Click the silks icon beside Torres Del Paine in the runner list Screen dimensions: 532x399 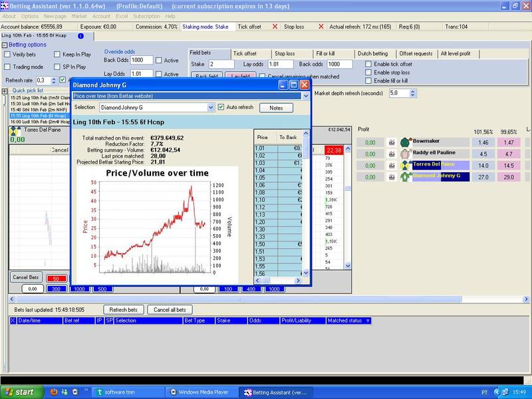coord(406,165)
